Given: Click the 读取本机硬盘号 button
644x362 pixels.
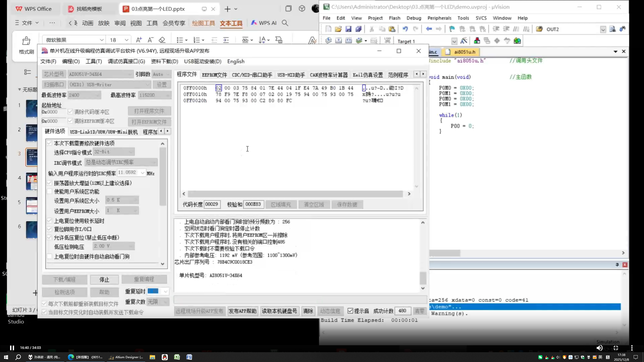Looking at the screenshot, I should tap(279, 311).
